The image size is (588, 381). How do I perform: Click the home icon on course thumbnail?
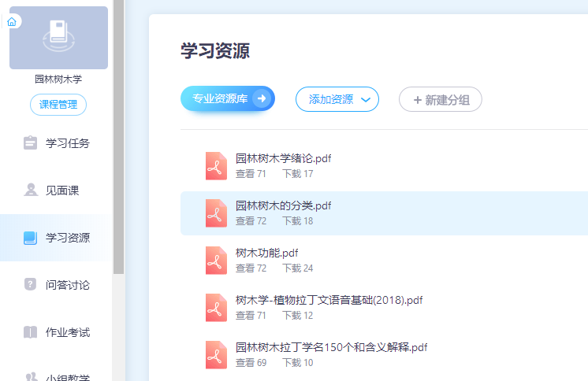click(11, 22)
